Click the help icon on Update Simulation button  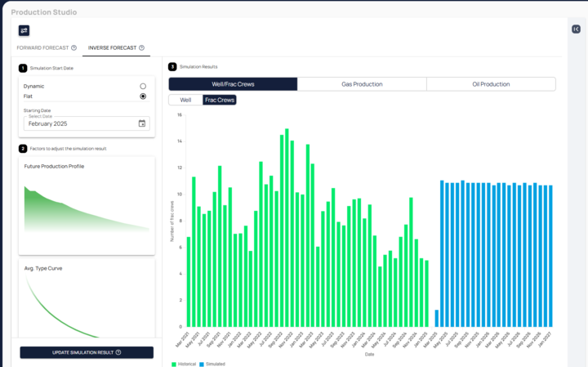118,352
